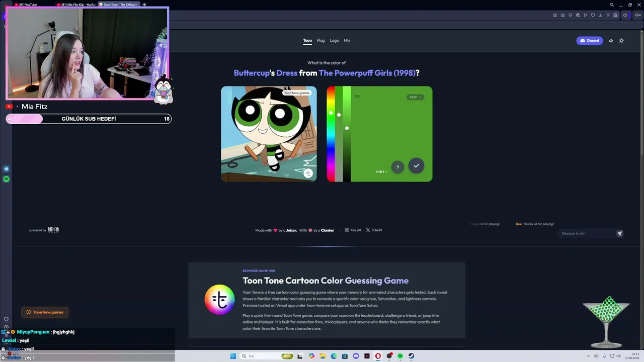Switch to the Toon game mode tab

pyautogui.click(x=307, y=40)
